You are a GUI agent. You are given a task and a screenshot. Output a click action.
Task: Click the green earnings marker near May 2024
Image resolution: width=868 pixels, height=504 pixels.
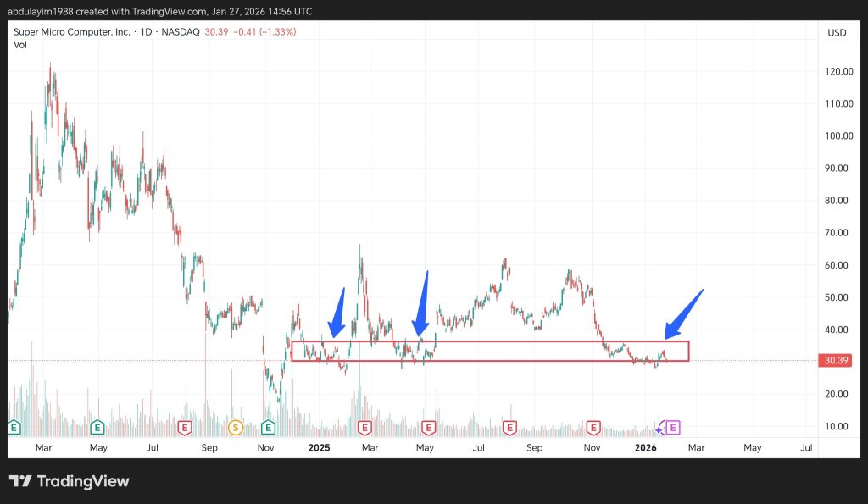click(x=97, y=427)
